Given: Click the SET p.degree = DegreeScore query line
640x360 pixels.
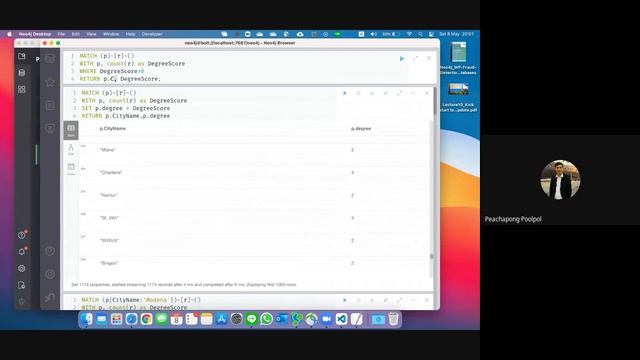Looking at the screenshot, I should (126, 108).
